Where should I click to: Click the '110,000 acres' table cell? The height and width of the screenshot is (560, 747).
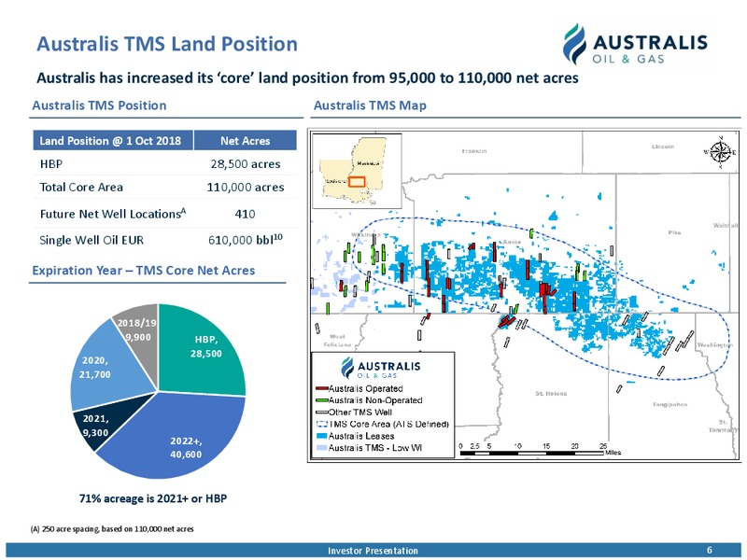coord(246,188)
